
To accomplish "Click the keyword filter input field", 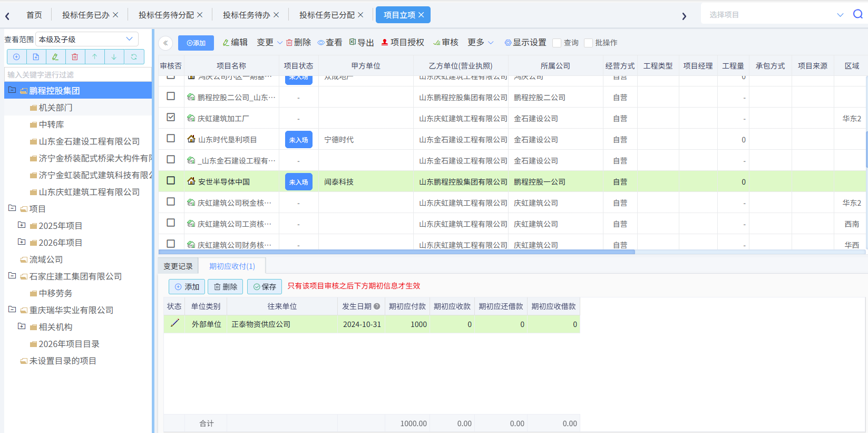I will coord(78,75).
